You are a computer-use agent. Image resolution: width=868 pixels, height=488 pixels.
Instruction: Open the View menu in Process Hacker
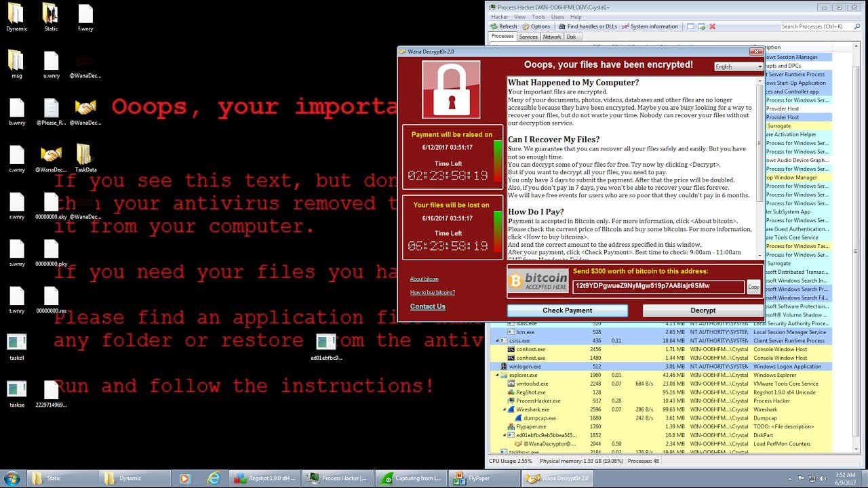(x=519, y=17)
